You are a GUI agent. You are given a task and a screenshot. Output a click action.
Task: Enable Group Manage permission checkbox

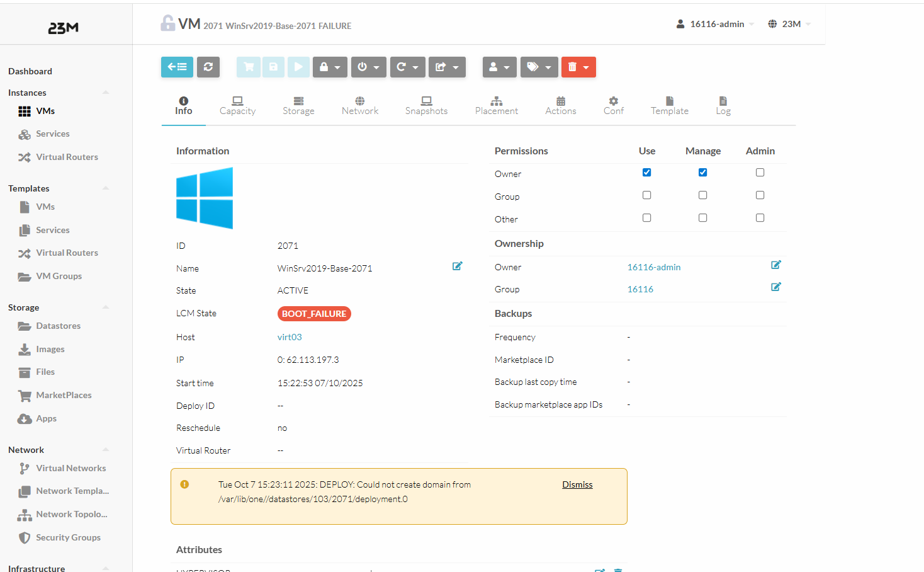702,195
